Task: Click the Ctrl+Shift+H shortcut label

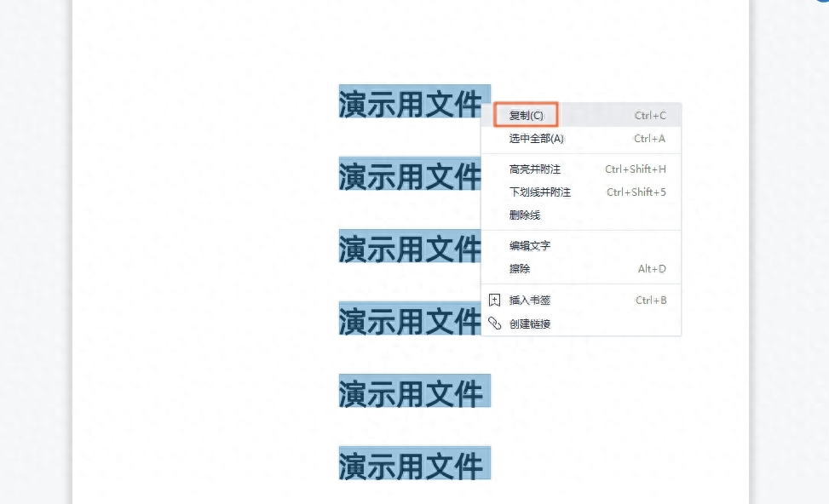Action: 633,169
